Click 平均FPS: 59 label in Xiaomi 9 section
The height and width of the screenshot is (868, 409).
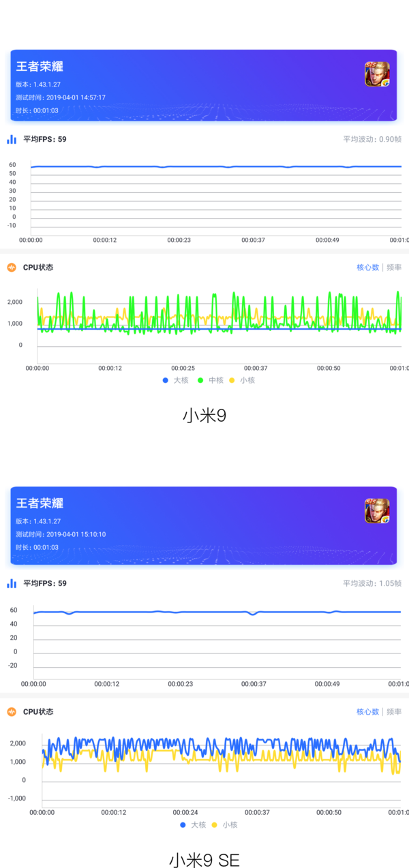(45, 140)
